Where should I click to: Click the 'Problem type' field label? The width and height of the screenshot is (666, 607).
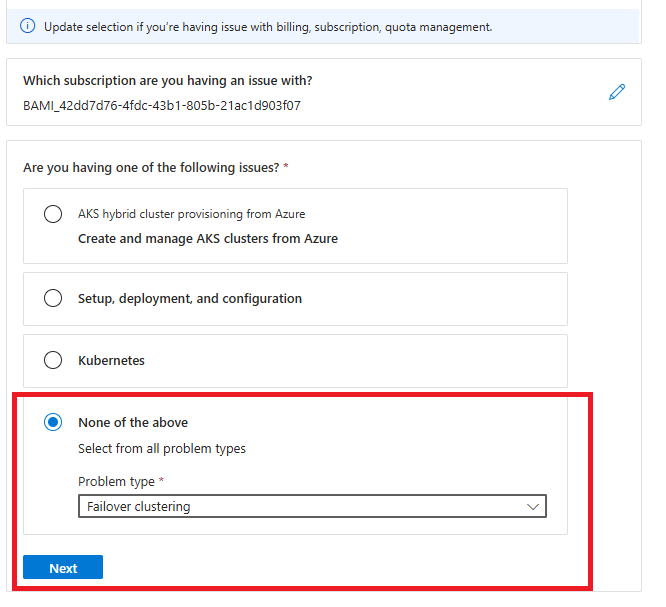click(x=116, y=482)
